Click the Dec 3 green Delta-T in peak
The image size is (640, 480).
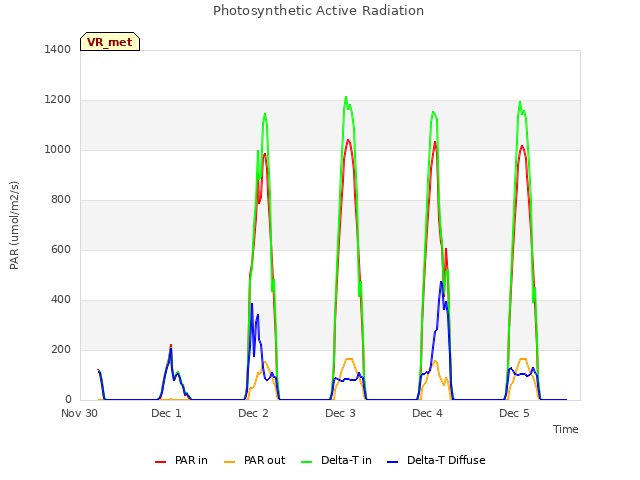coord(346,97)
